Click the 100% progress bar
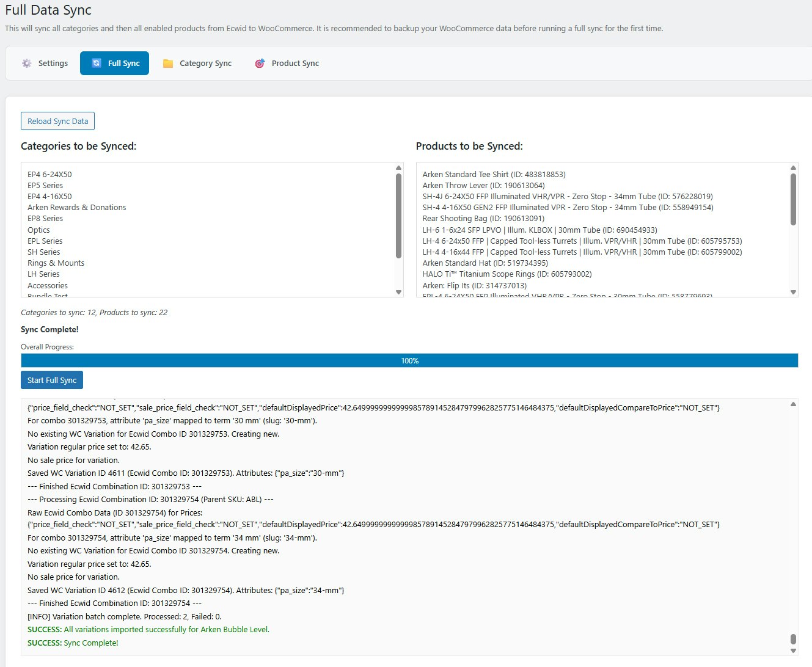 point(409,360)
